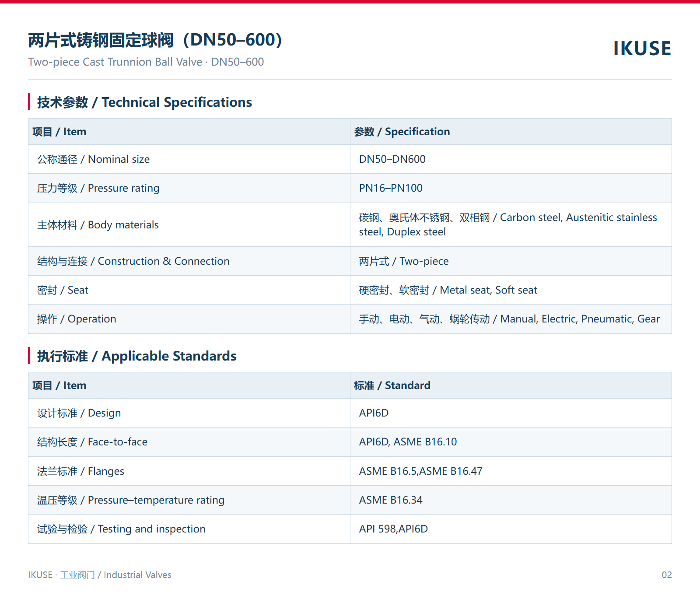700x592 pixels.
Task: Click the Testing and inspection row label
Action: (121, 529)
